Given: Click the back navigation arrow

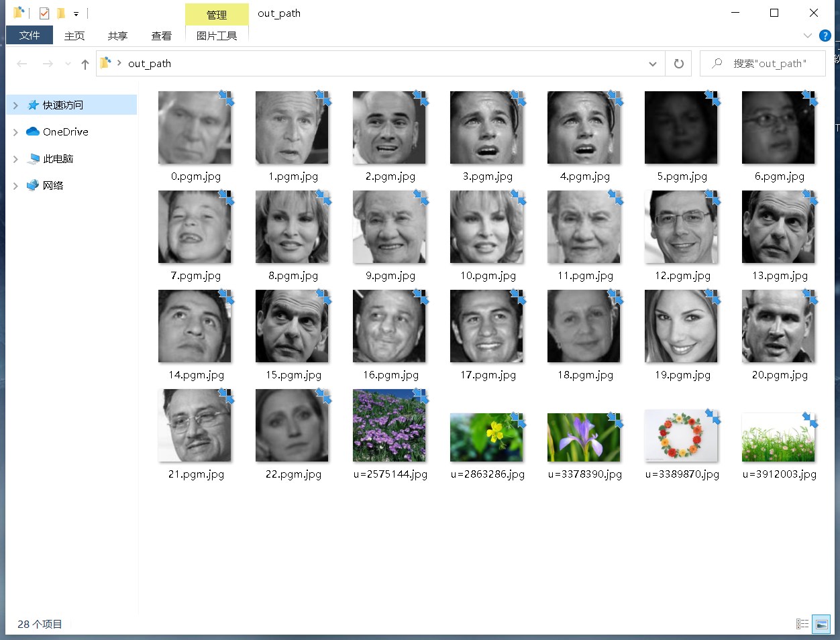Looking at the screenshot, I should tap(21, 64).
